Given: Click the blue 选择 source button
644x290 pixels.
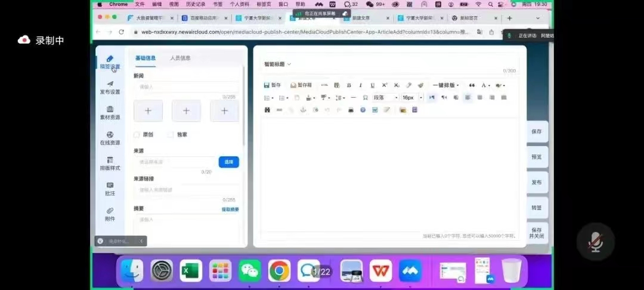Looking at the screenshot, I should 228,162.
